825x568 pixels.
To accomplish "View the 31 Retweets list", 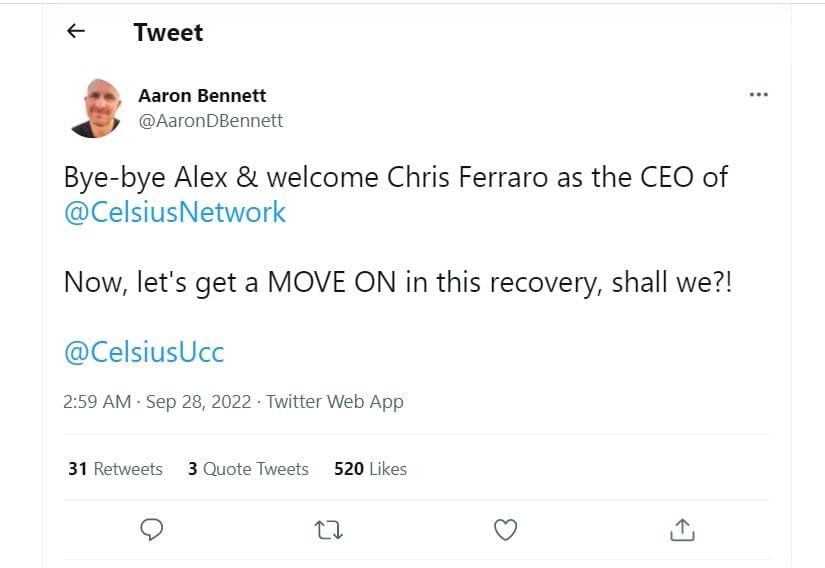I will (115, 468).
